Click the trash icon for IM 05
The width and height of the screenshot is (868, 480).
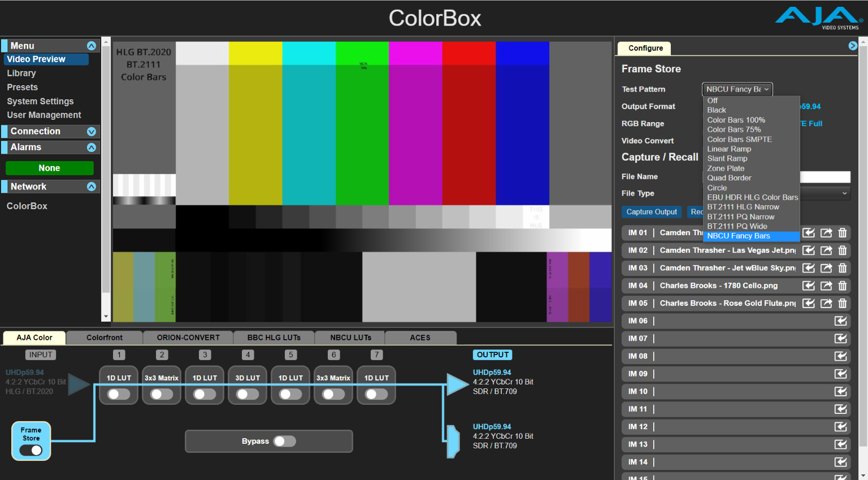tap(842, 303)
